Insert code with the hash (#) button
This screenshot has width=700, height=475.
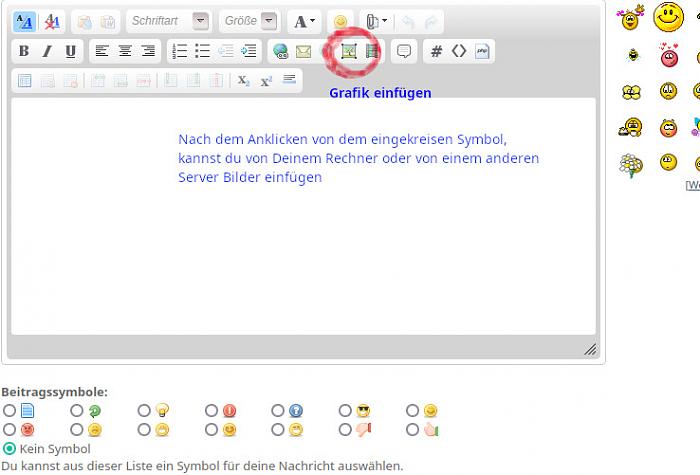point(436,52)
